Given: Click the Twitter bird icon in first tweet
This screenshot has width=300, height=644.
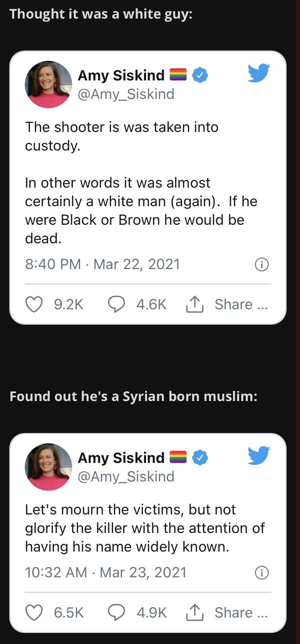Looking at the screenshot, I should [259, 73].
